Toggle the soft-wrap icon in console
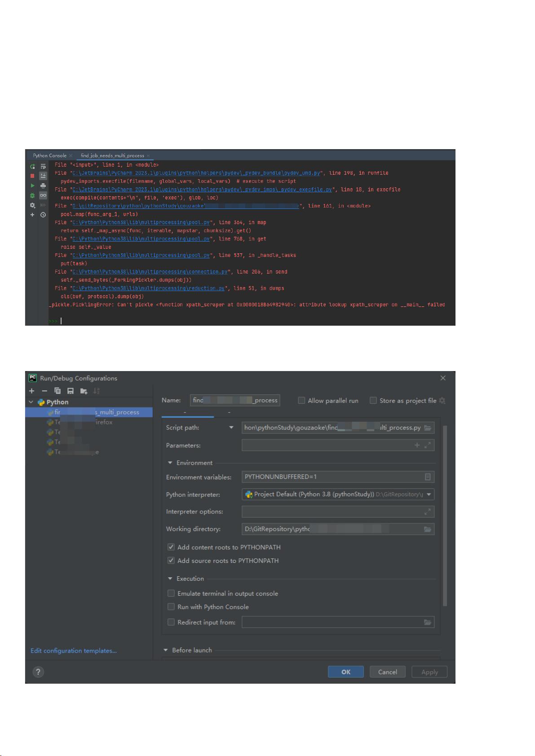 click(x=43, y=166)
